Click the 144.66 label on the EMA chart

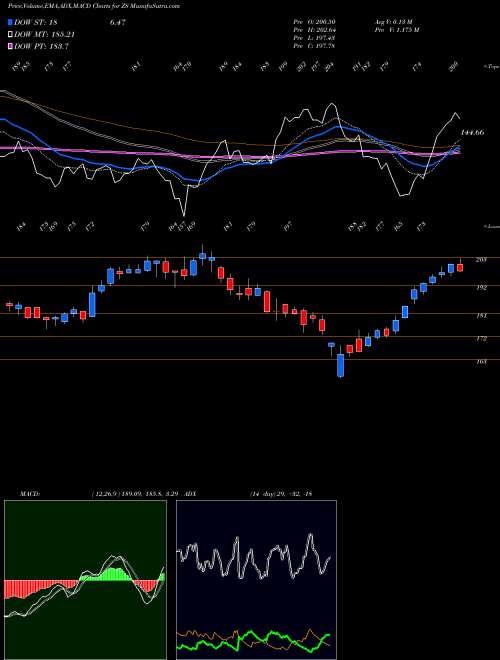point(472,133)
